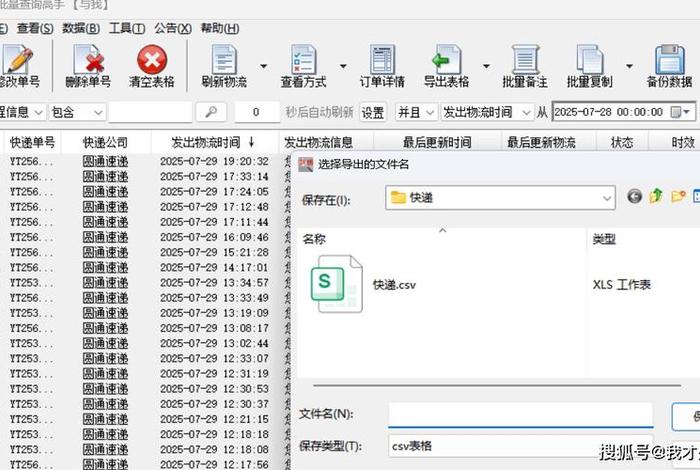
Task: Open the 并且 logic dropdown
Action: coord(416,112)
